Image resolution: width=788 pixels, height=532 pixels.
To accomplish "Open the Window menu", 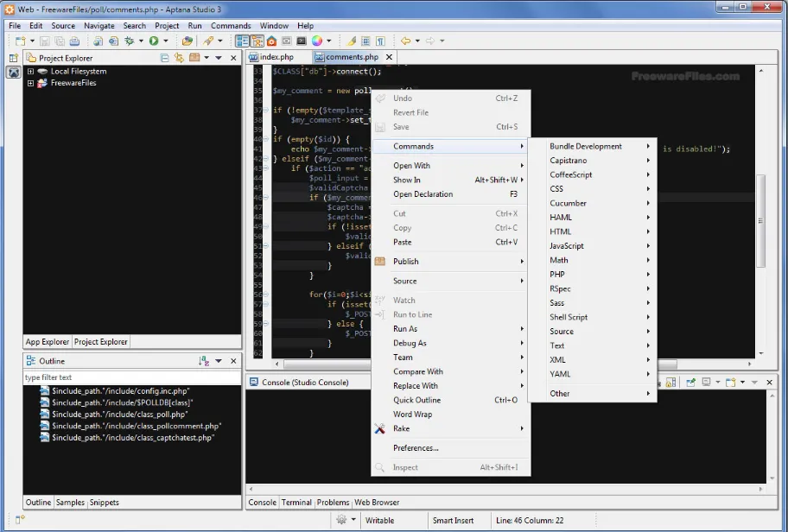I will (274, 26).
